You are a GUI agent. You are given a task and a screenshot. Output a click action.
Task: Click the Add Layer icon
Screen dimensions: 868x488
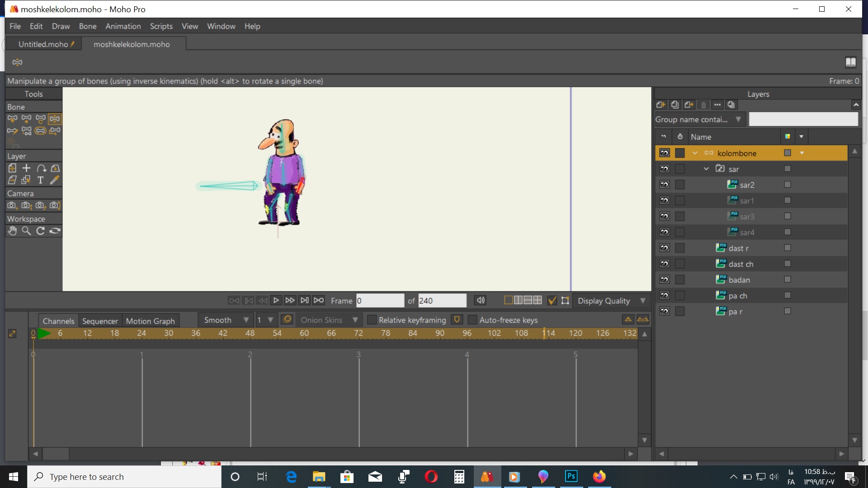coord(661,104)
